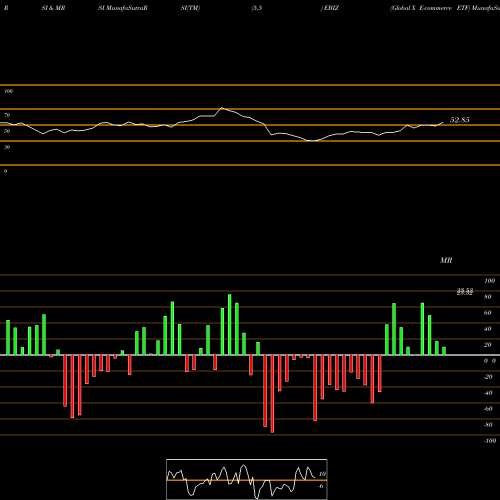Click the RSI axis label 50
The image size is (500, 500).
pos(7,131)
